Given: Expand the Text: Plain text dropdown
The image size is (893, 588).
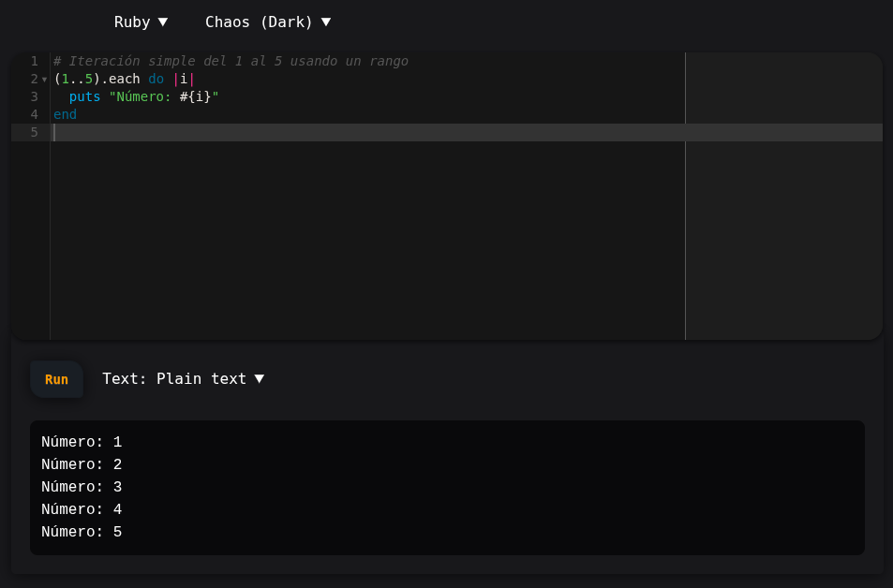Looking at the screenshot, I should coord(183,378).
